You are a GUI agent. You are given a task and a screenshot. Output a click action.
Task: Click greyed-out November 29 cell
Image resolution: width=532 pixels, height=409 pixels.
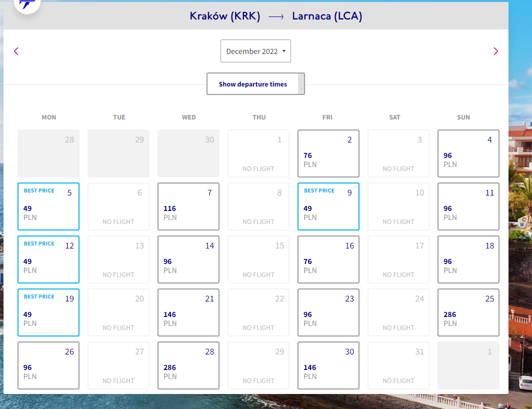pos(118,153)
